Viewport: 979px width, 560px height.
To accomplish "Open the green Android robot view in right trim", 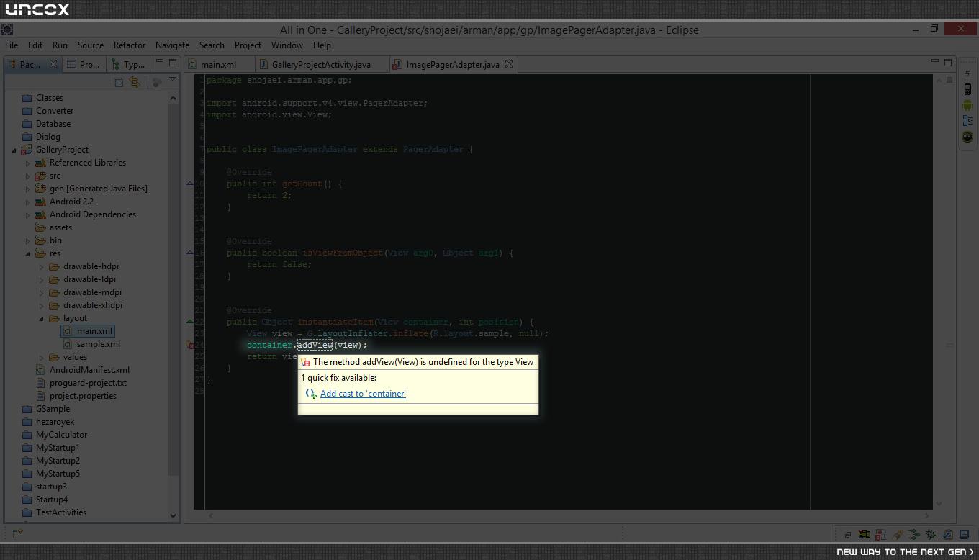I will pos(967,105).
